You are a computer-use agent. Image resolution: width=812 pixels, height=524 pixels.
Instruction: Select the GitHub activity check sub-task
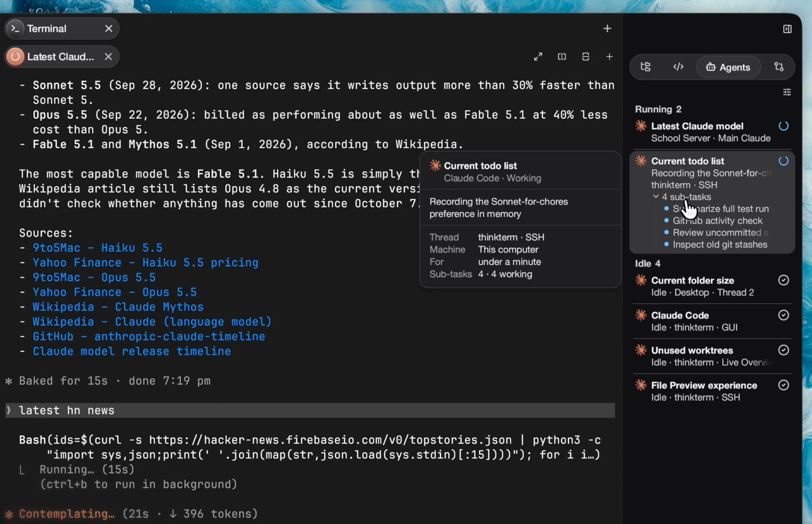(x=717, y=221)
